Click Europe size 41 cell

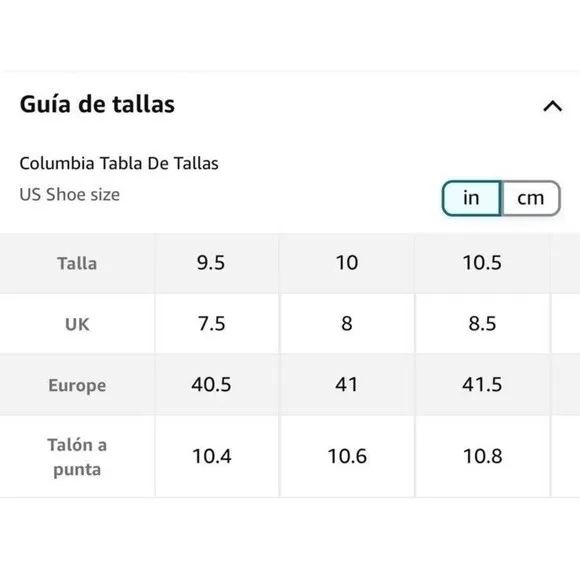pyautogui.click(x=347, y=385)
